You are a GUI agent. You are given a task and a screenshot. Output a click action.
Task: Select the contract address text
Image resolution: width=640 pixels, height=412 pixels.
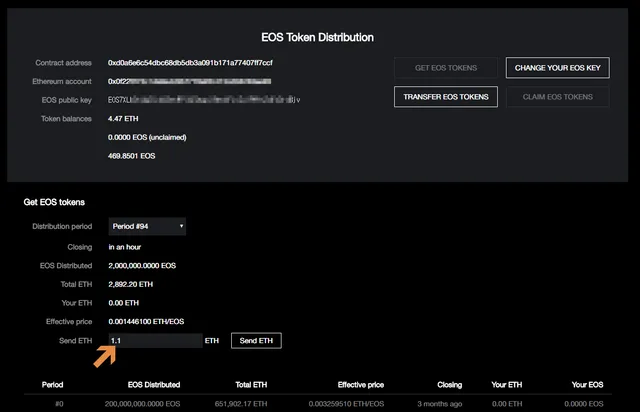point(190,62)
